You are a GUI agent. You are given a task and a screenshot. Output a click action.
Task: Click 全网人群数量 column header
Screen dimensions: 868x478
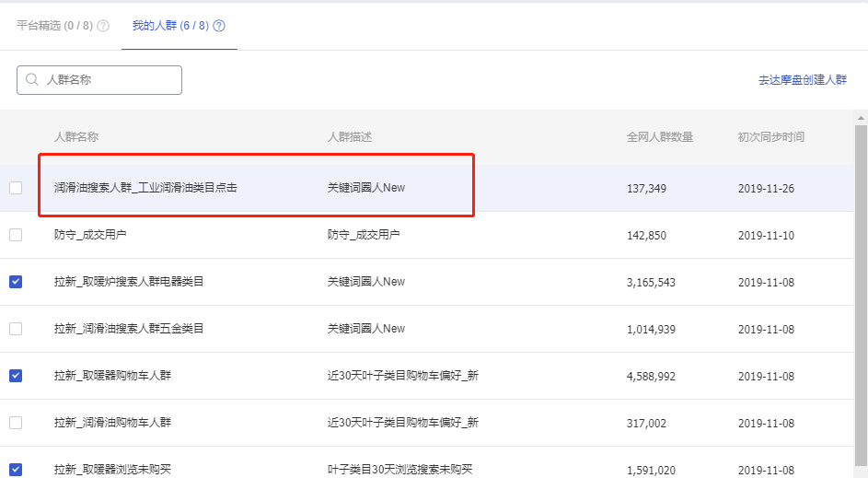tap(660, 137)
